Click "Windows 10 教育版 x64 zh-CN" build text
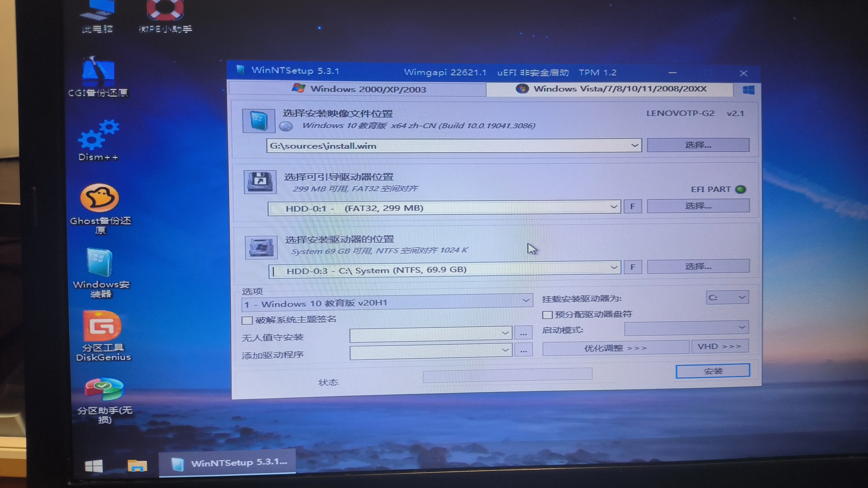Viewport: 868px width, 488px height. pos(419,126)
